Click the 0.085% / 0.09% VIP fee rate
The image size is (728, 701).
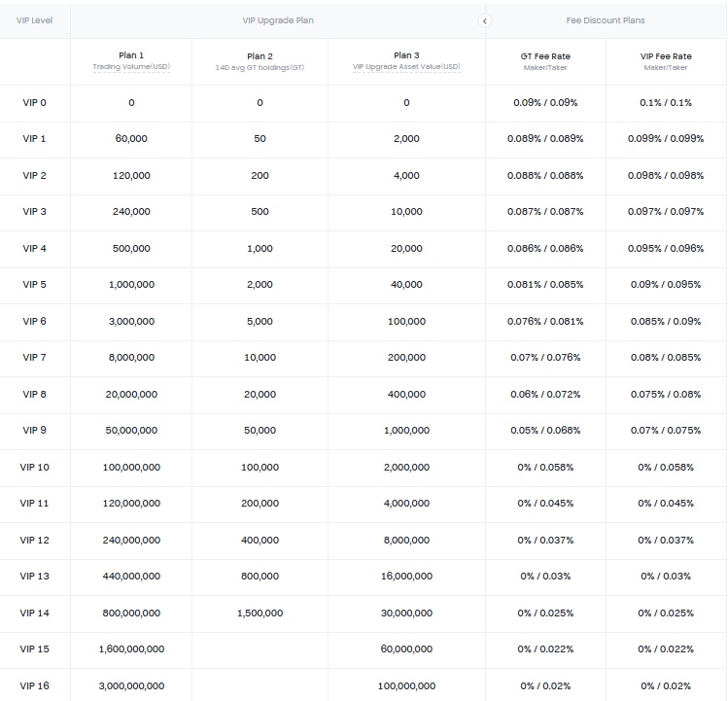pyautogui.click(x=666, y=322)
